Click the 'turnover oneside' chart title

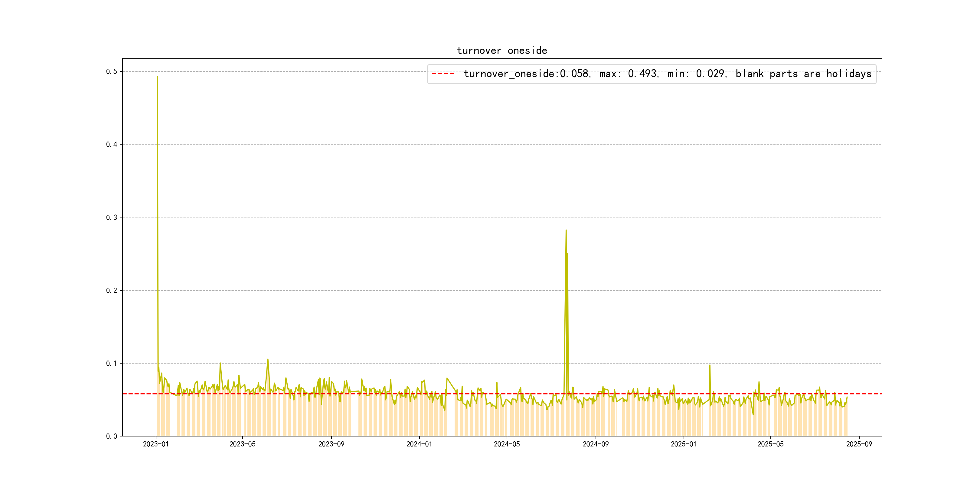501,51
